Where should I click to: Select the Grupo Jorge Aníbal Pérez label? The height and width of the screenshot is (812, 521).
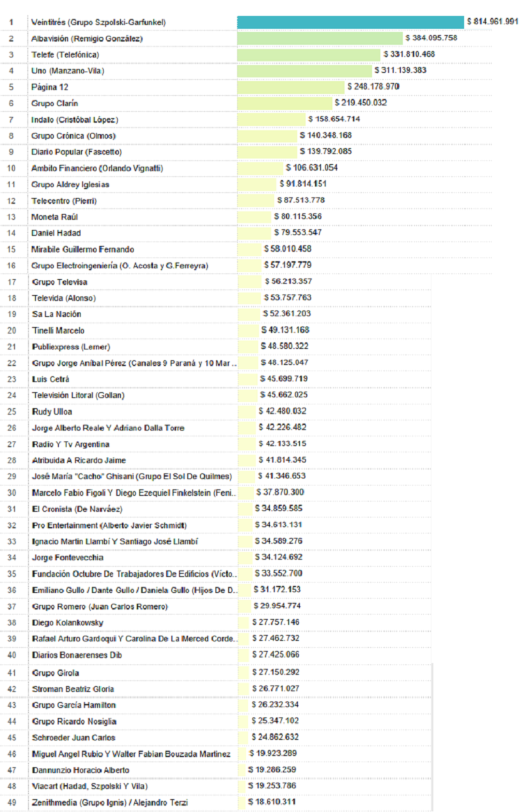[135, 364]
